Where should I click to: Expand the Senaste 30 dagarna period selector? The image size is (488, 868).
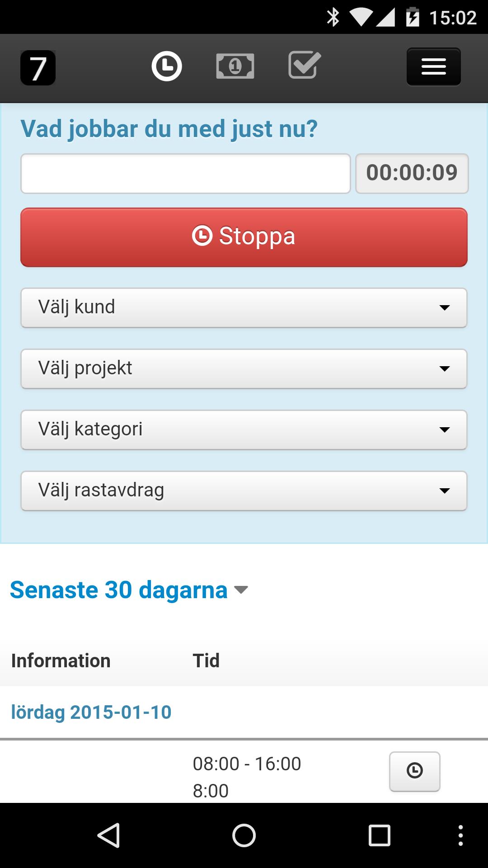tap(129, 590)
